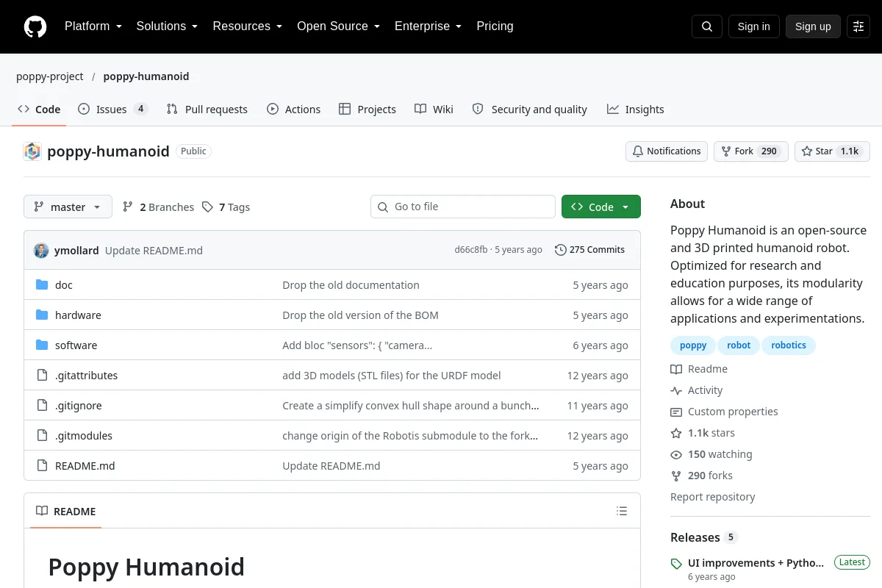Click the software folder icon
The width and height of the screenshot is (882, 588).
pyautogui.click(x=42, y=345)
